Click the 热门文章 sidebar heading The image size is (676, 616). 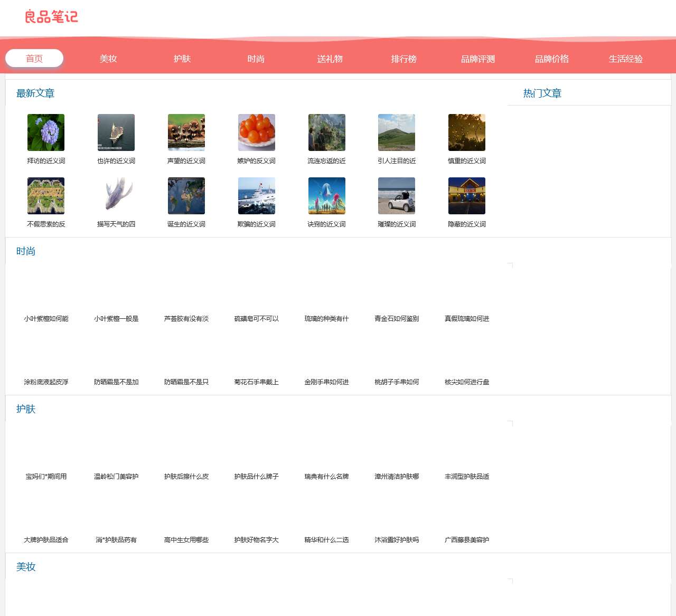[x=542, y=93]
